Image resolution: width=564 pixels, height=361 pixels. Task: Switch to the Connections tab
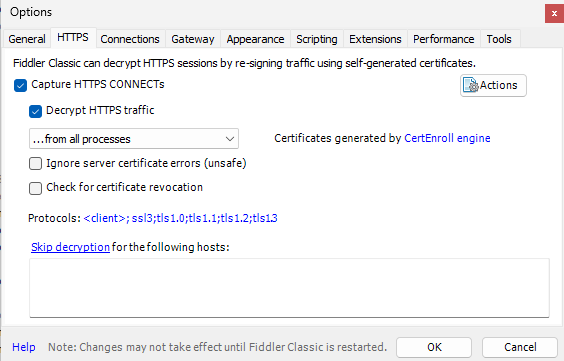pyautogui.click(x=130, y=39)
